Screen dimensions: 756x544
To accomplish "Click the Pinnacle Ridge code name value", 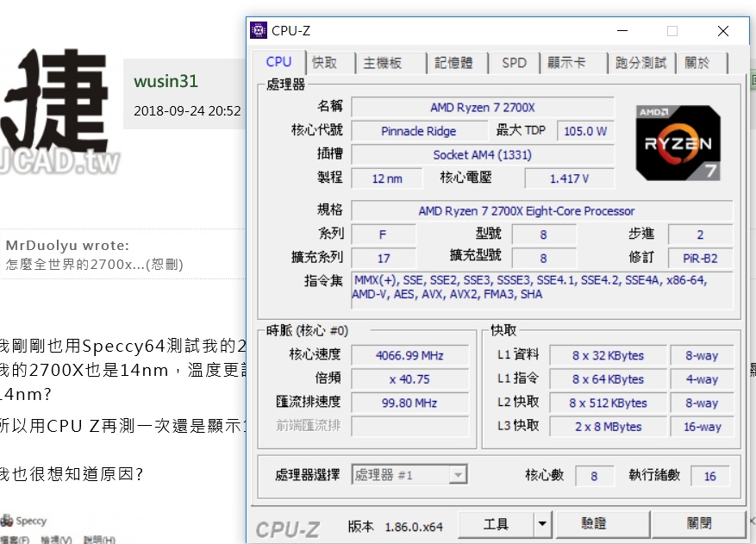I will point(419,131).
